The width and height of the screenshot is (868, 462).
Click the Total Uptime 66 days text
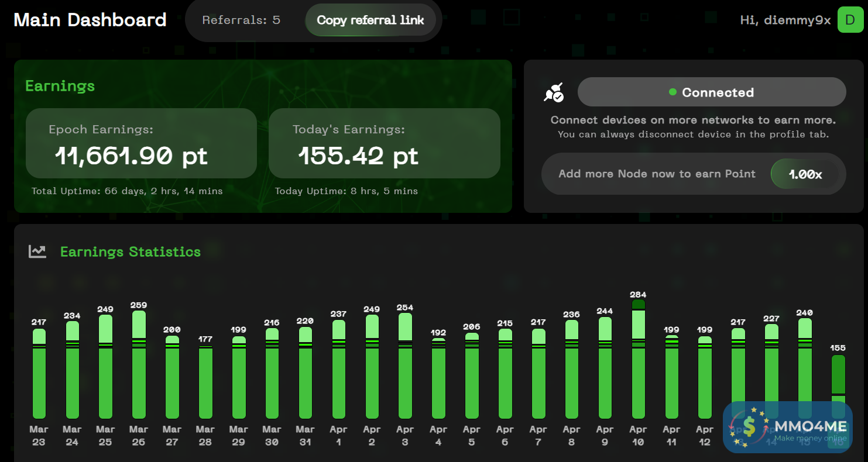tap(127, 191)
